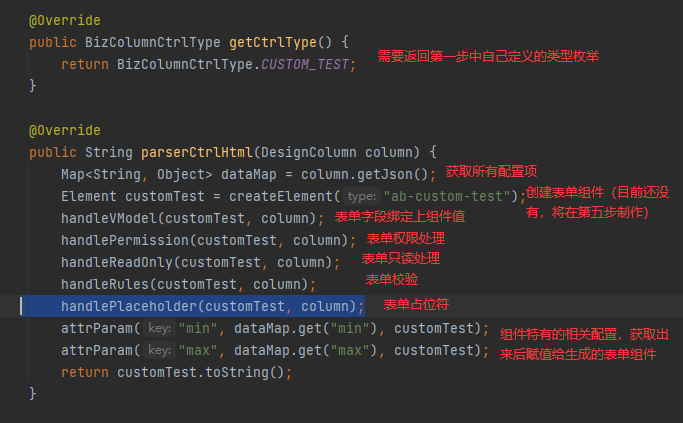
Task: Click the dataMap.get("max") expression
Action: (305, 350)
